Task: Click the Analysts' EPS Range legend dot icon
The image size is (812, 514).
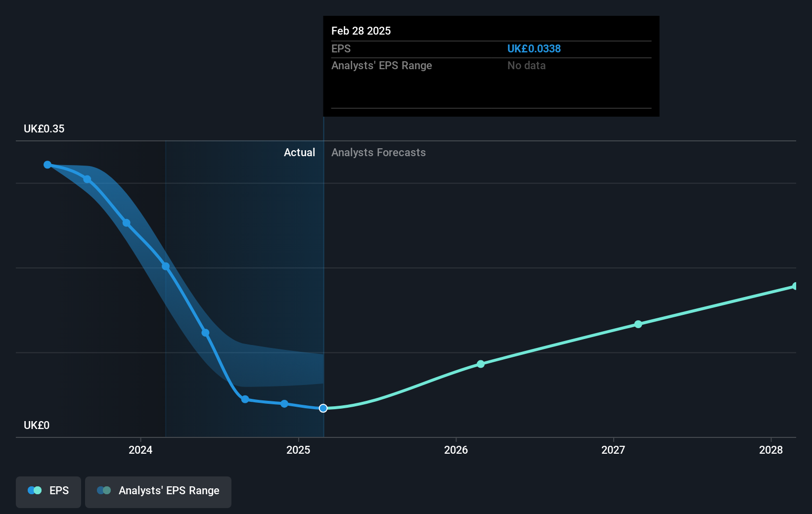Action: (x=104, y=490)
